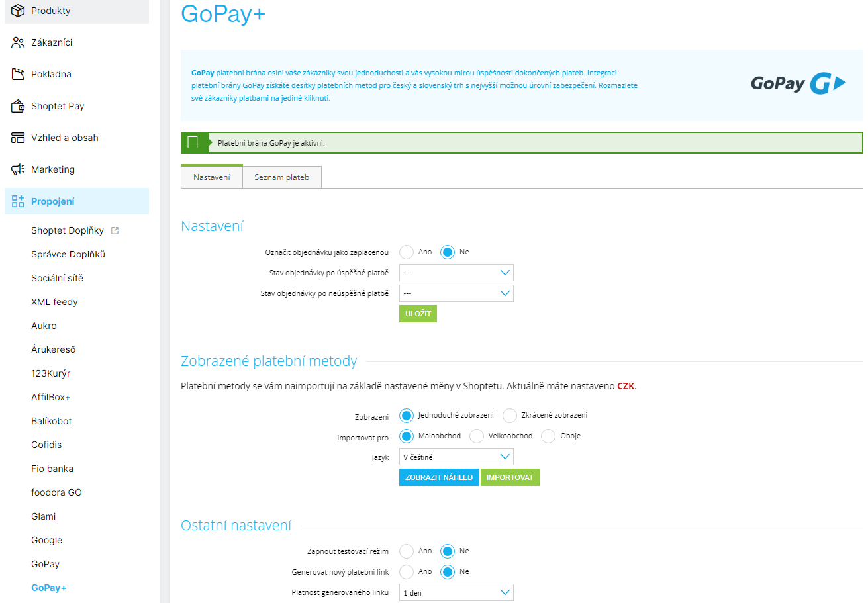Open Aukro integration item
The width and height of the screenshot is (868, 603).
tap(44, 326)
